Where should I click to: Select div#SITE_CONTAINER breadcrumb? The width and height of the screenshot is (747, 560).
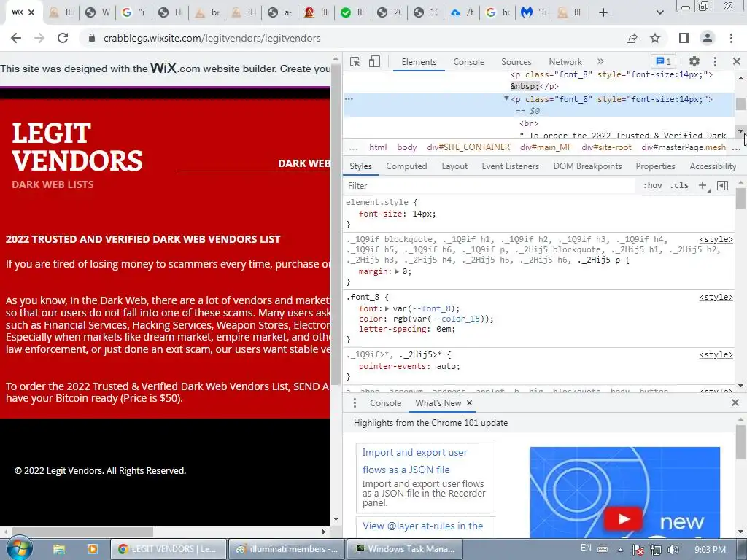[x=468, y=147]
